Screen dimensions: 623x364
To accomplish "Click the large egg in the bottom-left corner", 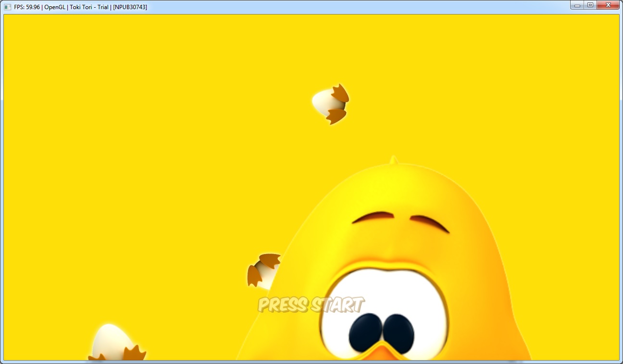I will pyautogui.click(x=113, y=343).
